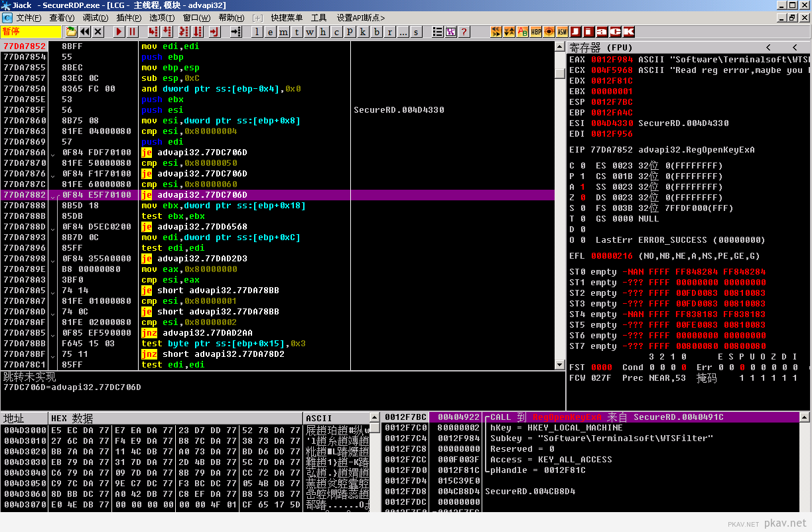Open Handles window with 'h' button
This screenshot has height=532, width=812.
pos(324,32)
